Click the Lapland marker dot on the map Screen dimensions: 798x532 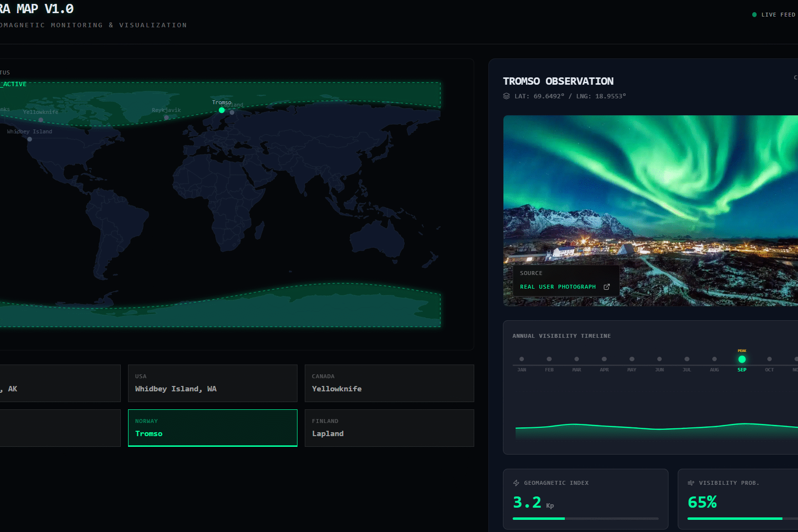(232, 112)
